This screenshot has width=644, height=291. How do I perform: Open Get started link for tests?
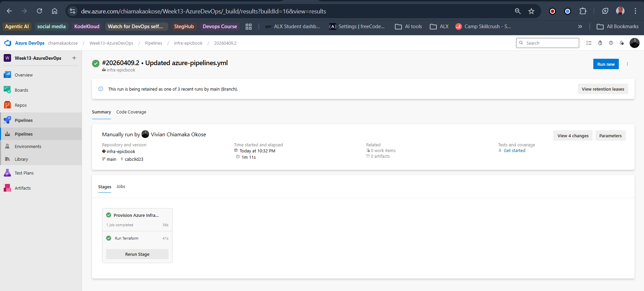click(x=514, y=151)
